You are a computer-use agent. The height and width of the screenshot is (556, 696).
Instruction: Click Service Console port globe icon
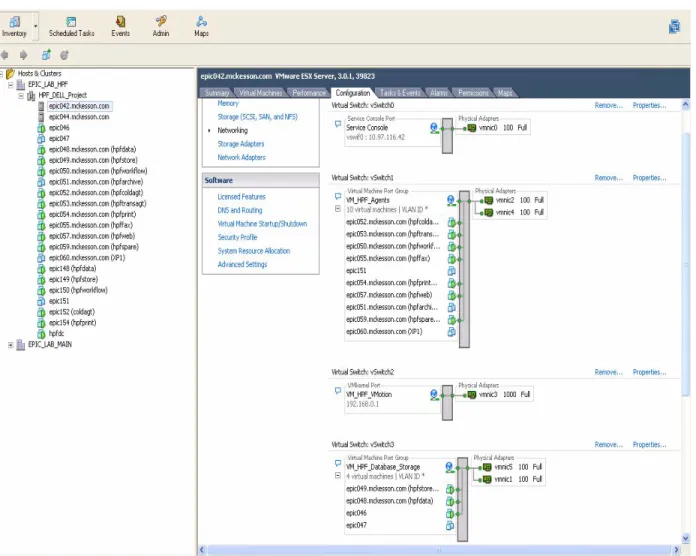pos(434,128)
